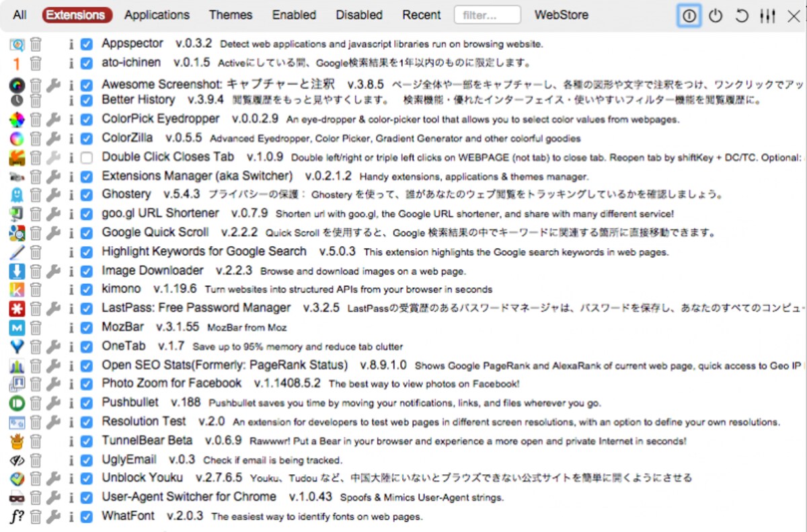This screenshot has width=807, height=532.
Task: Click the Better History name
Action: [138, 100]
